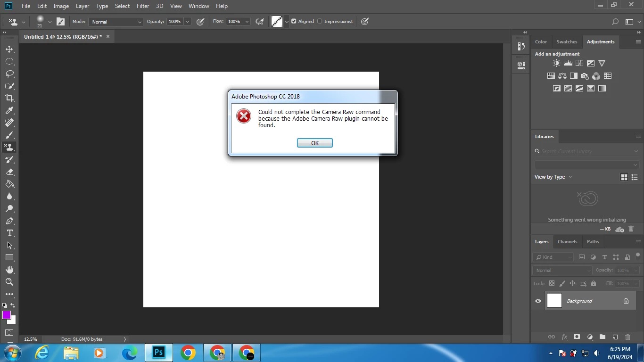Image resolution: width=644 pixels, height=362 pixels.
Task: Select the Eyedropper tool
Action: 9,111
